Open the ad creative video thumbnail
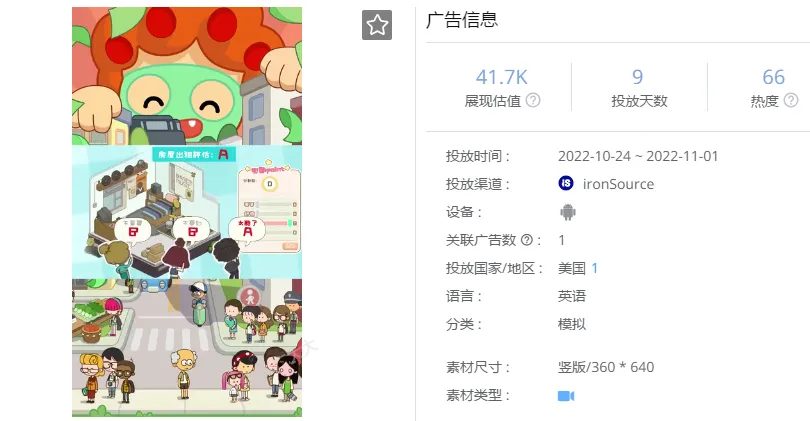 tap(187, 212)
